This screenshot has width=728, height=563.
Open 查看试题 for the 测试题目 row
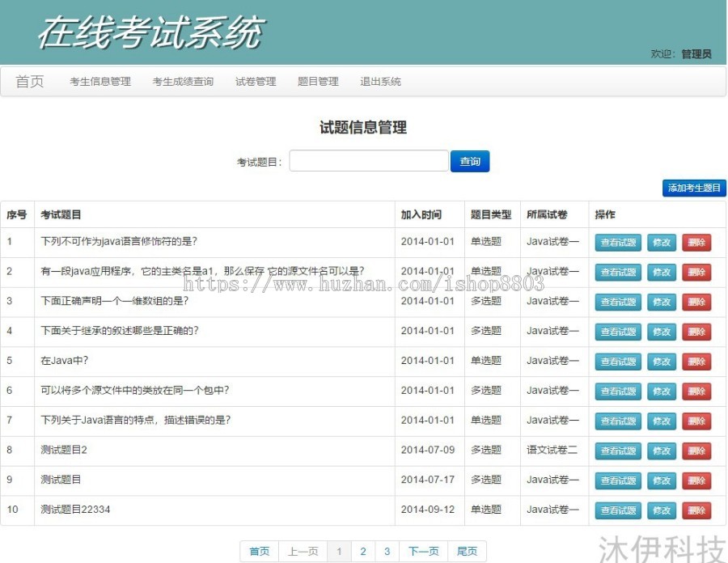pos(617,480)
